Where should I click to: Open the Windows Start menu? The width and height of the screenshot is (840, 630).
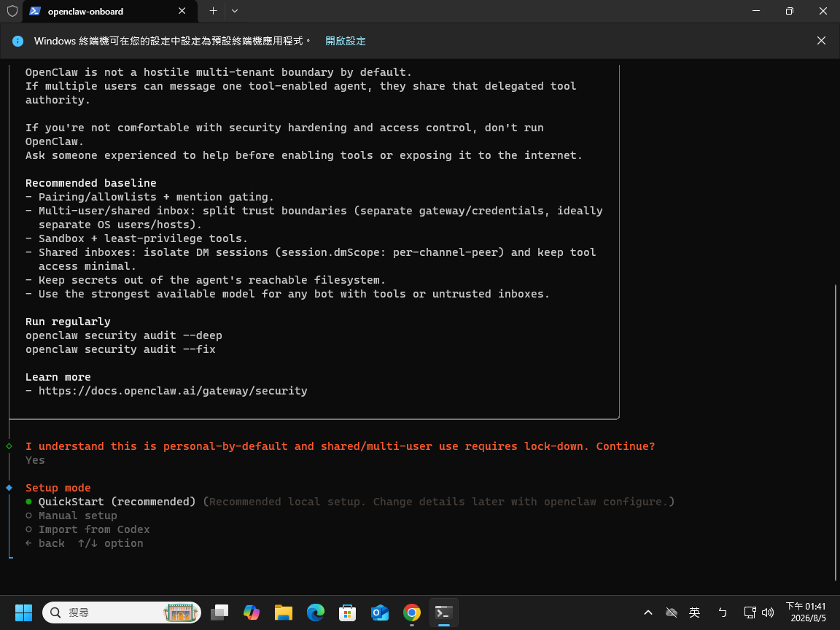click(23, 612)
